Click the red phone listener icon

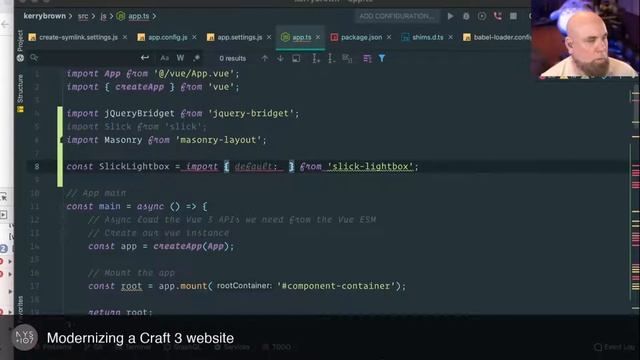498,16
